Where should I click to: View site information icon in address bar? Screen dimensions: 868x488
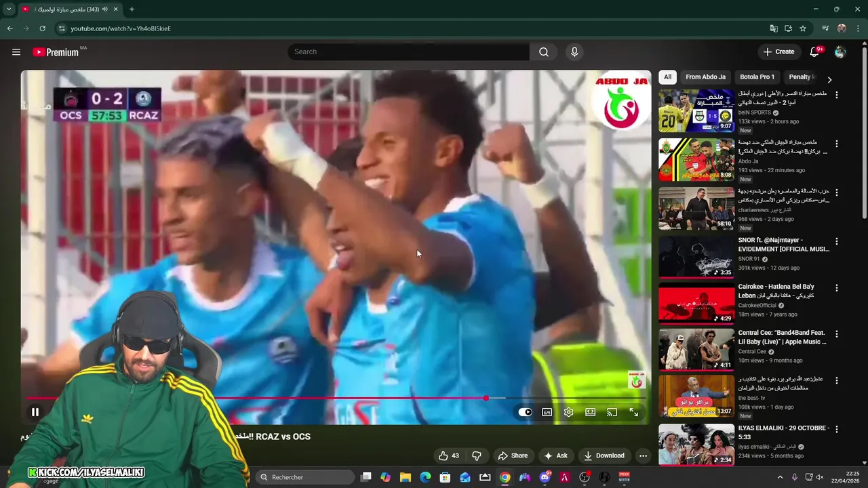[62, 28]
